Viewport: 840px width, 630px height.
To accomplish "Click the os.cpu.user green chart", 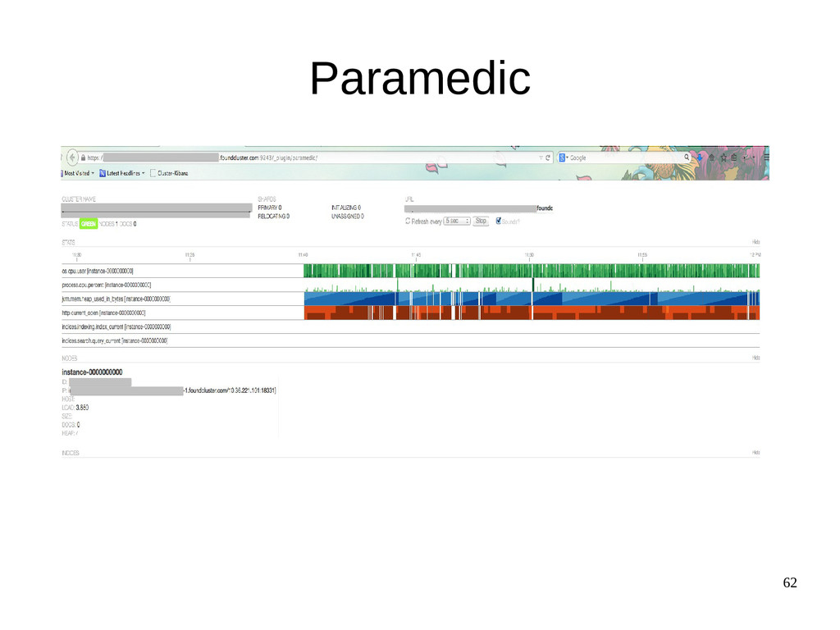I will coord(532,271).
